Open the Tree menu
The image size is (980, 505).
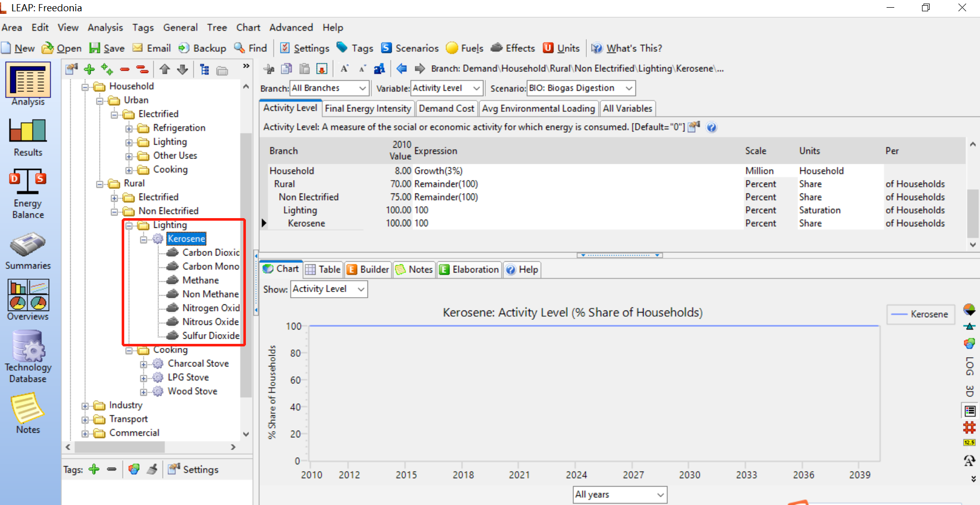217,28
